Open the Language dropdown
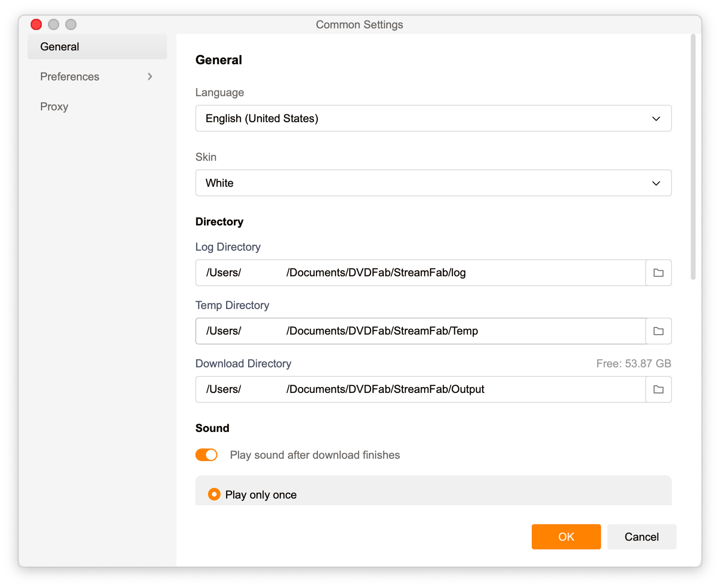 click(433, 118)
